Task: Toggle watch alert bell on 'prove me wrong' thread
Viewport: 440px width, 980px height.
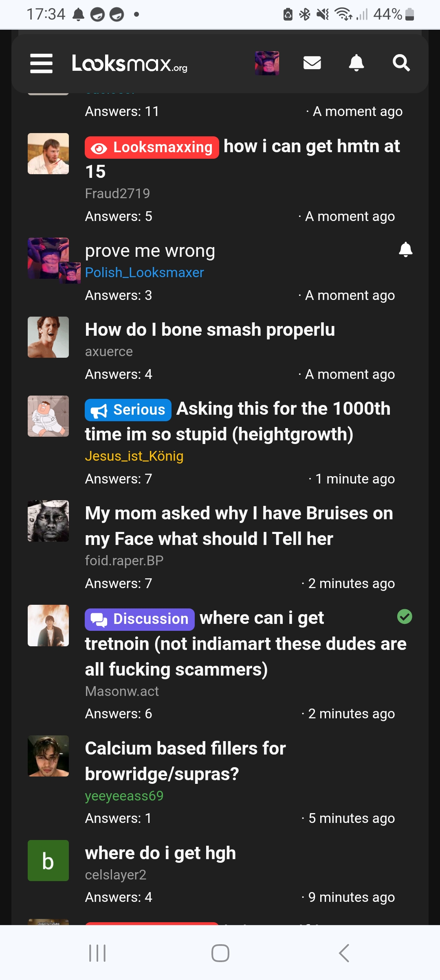Action: 406,250
